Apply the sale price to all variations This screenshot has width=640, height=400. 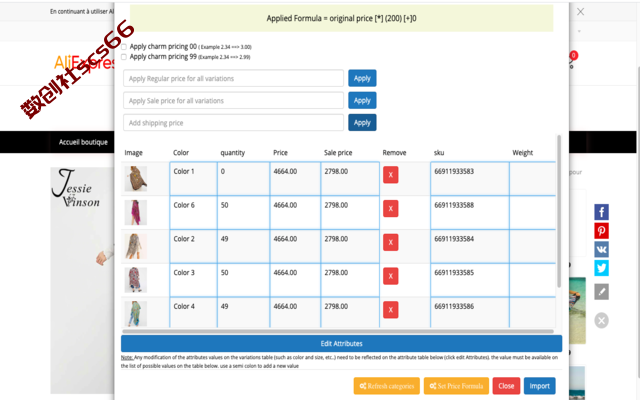pyautogui.click(x=362, y=100)
